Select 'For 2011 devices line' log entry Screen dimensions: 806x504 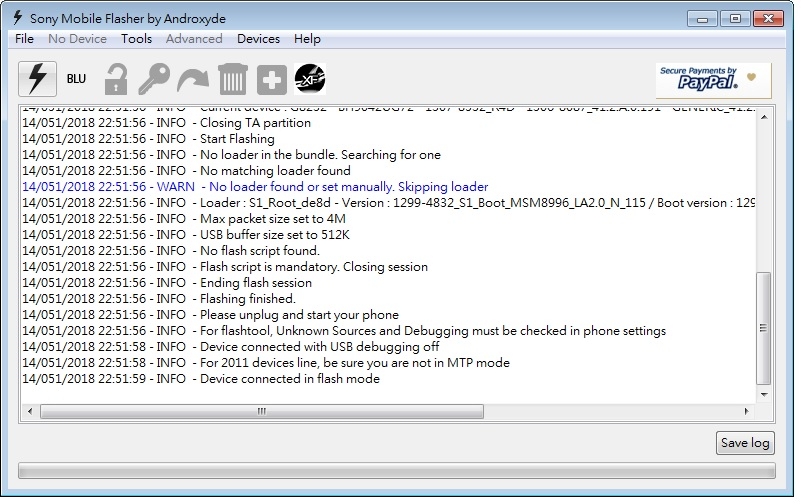click(x=266, y=363)
